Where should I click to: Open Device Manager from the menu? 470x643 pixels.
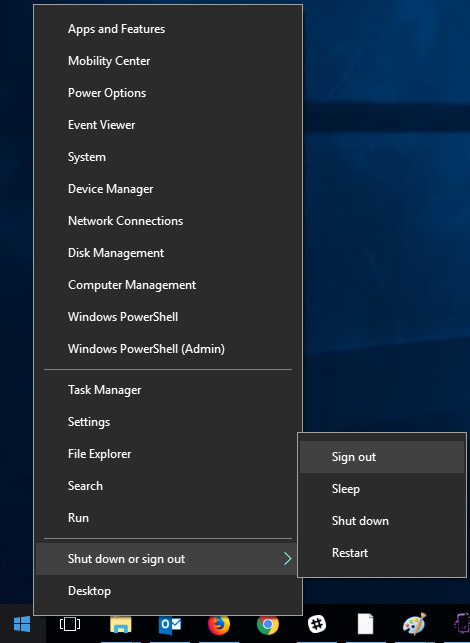pos(168,189)
